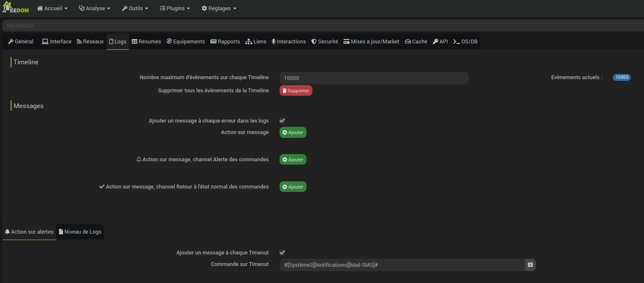Open the Liens sitemap icon tab
This screenshot has width=644, height=283.
tap(256, 42)
